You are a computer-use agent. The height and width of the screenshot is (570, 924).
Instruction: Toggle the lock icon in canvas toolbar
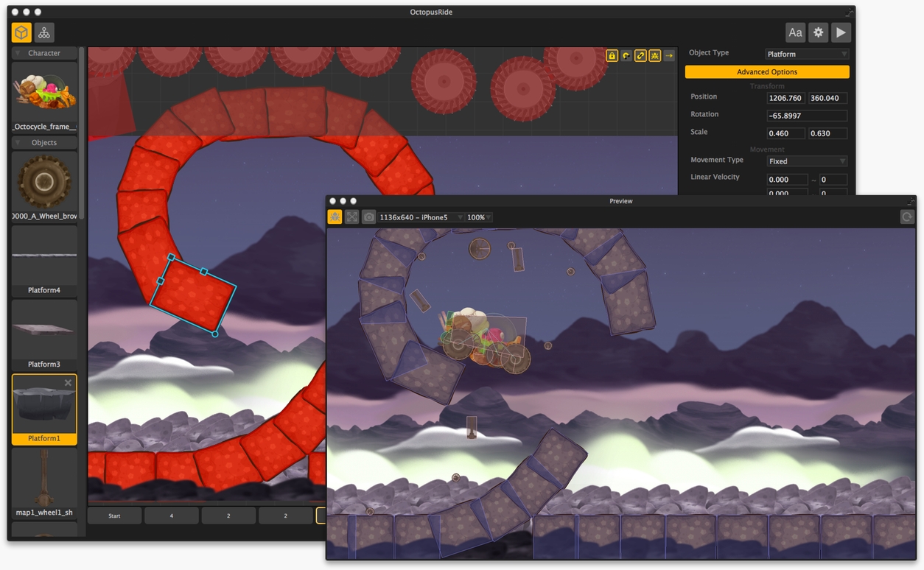click(x=612, y=56)
